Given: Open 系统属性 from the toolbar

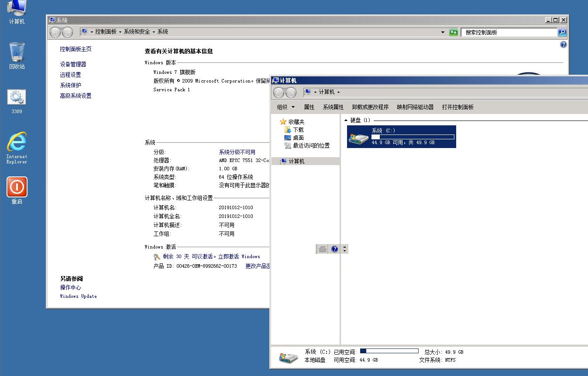Looking at the screenshot, I should pos(333,107).
